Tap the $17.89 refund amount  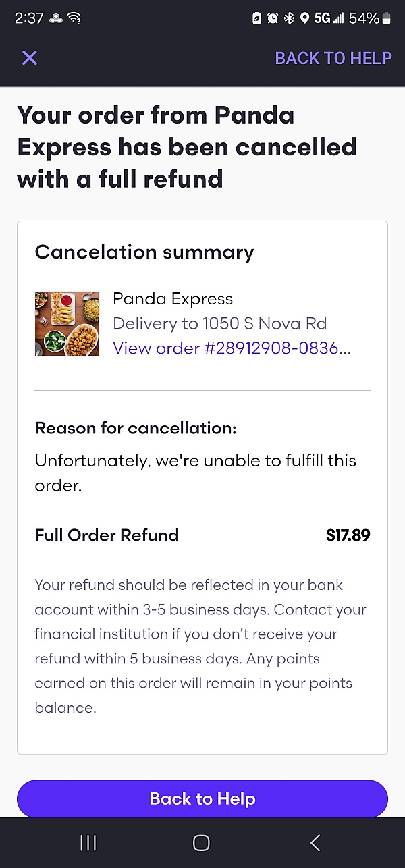point(348,535)
